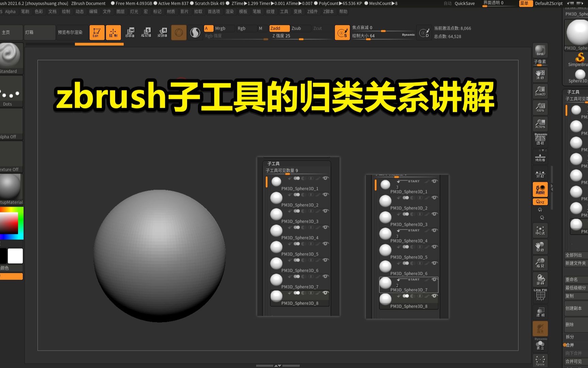
Task: Click the Xpose icon
Action: point(540,361)
